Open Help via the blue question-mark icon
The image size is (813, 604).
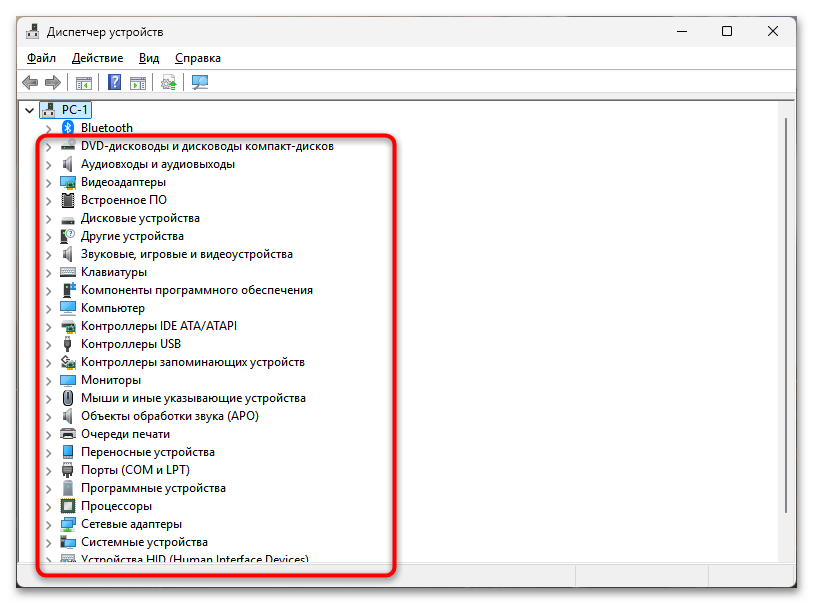(115, 82)
